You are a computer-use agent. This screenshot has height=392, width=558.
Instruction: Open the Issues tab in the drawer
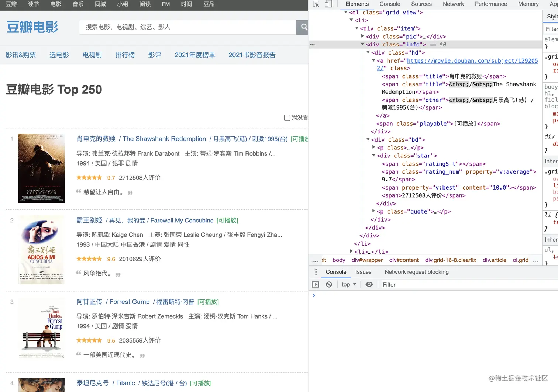(363, 272)
